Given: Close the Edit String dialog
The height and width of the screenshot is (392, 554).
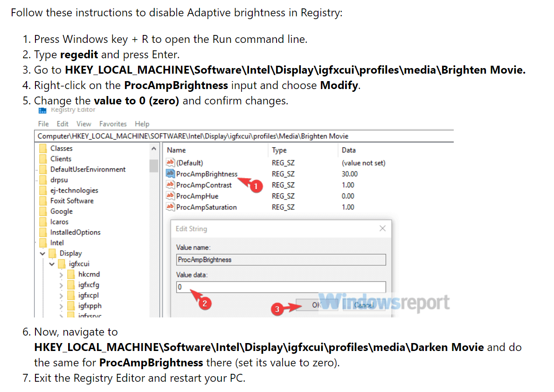Looking at the screenshot, I should click(382, 228).
